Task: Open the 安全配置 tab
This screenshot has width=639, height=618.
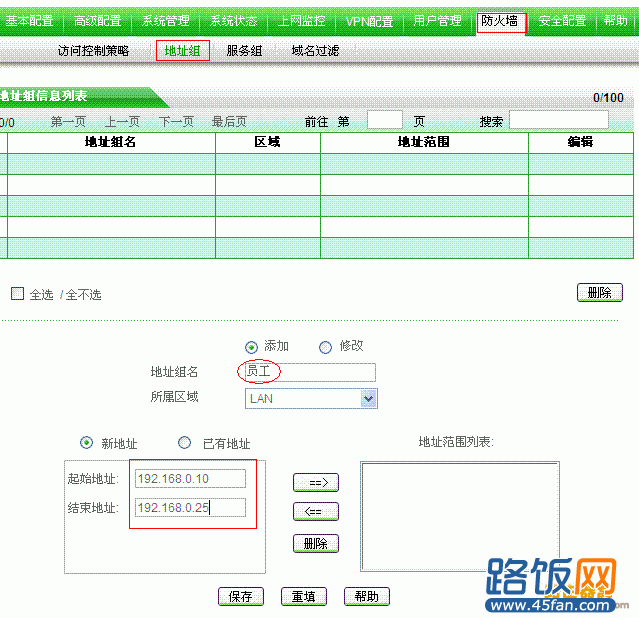Action: click(x=562, y=20)
